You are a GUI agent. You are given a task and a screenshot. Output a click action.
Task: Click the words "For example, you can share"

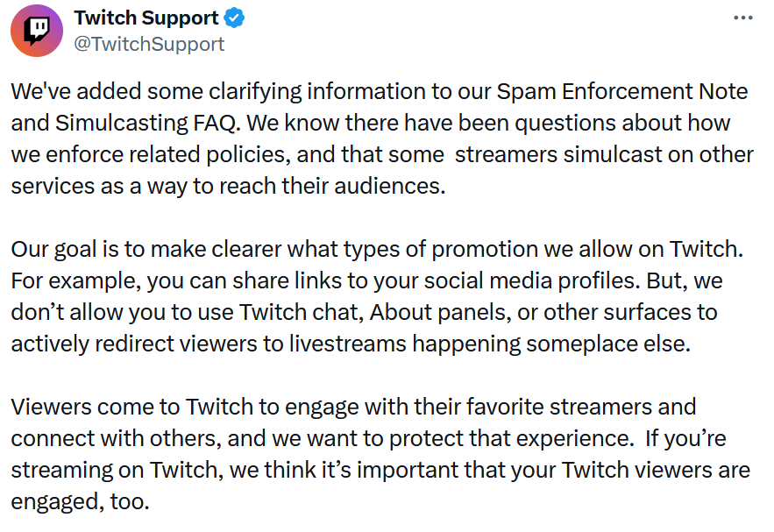pyautogui.click(x=120, y=281)
